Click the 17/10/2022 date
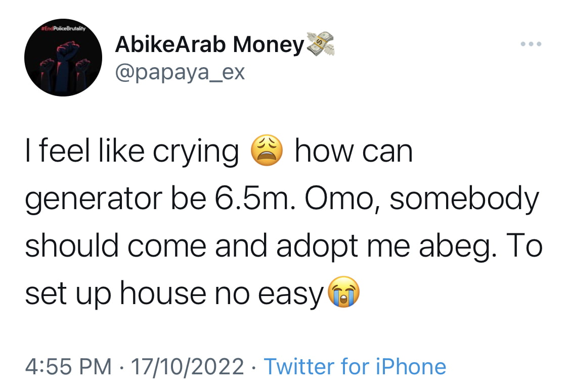This screenshot has height=392, width=569. (187, 366)
